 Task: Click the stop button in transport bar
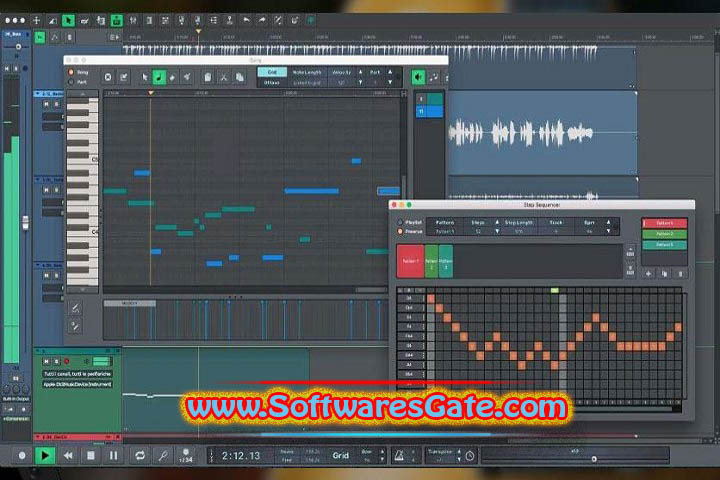tap(91, 456)
